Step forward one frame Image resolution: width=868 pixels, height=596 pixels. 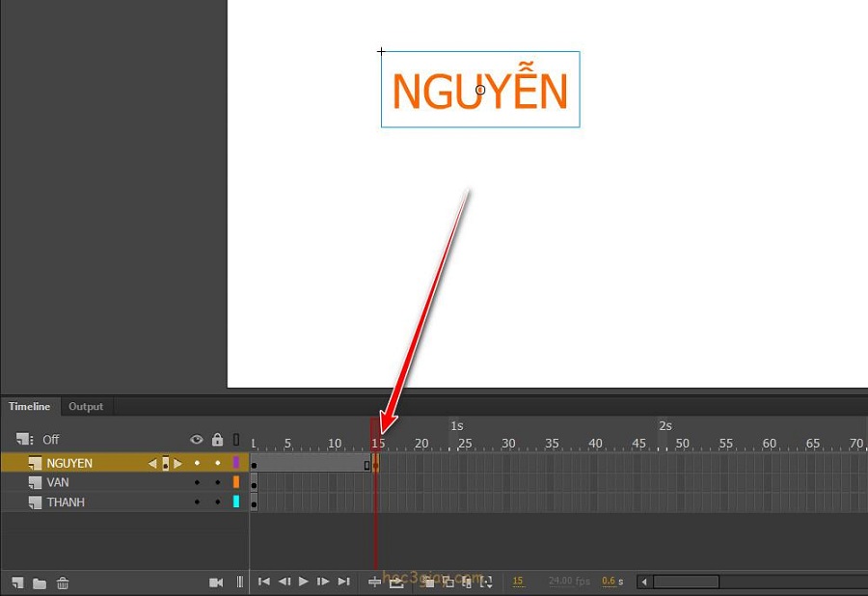[x=323, y=582]
